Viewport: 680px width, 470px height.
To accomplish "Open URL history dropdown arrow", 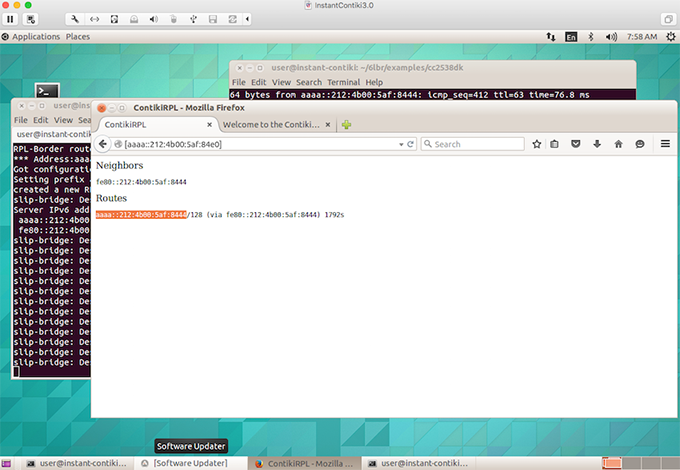I will click(400, 144).
